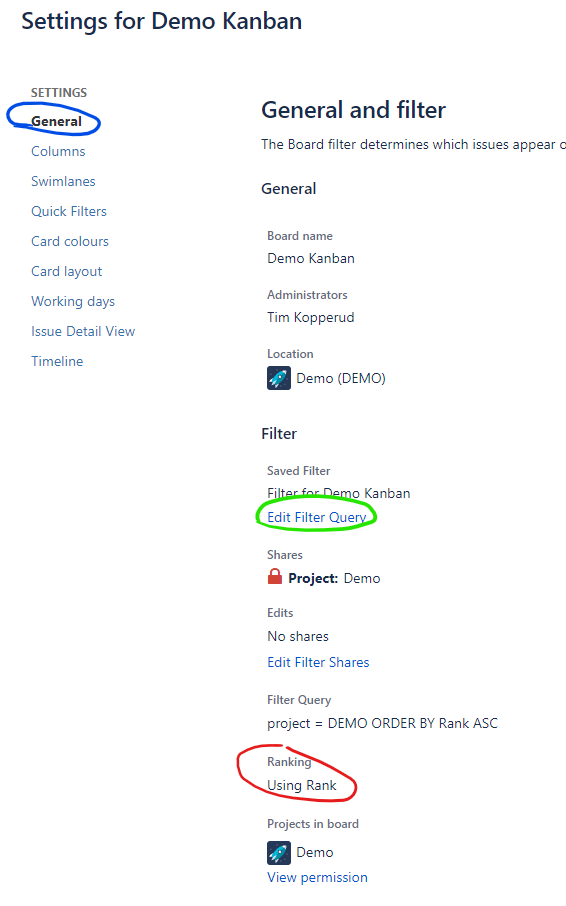Click the Demo Kanban board name value
The width and height of the screenshot is (566, 906).
[311, 258]
